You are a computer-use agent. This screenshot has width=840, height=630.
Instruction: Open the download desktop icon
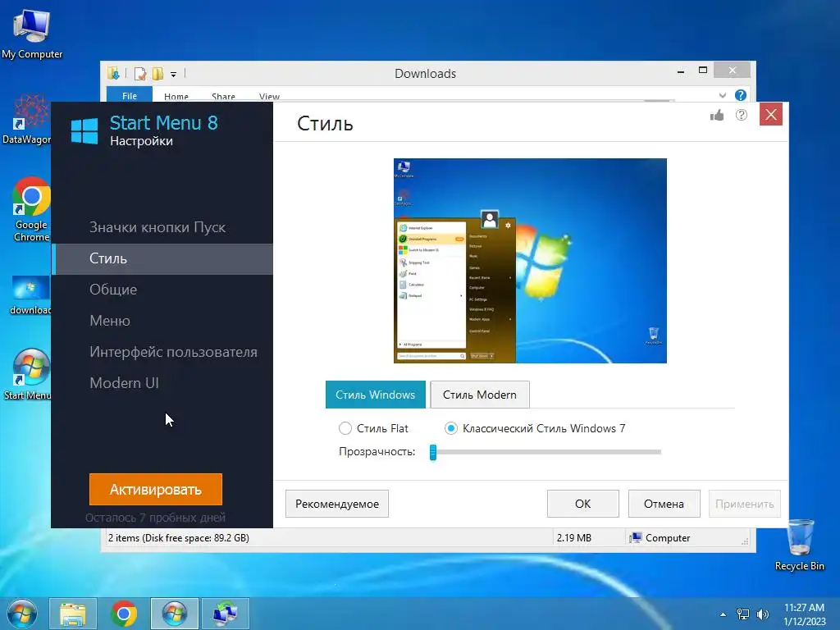[x=30, y=295]
